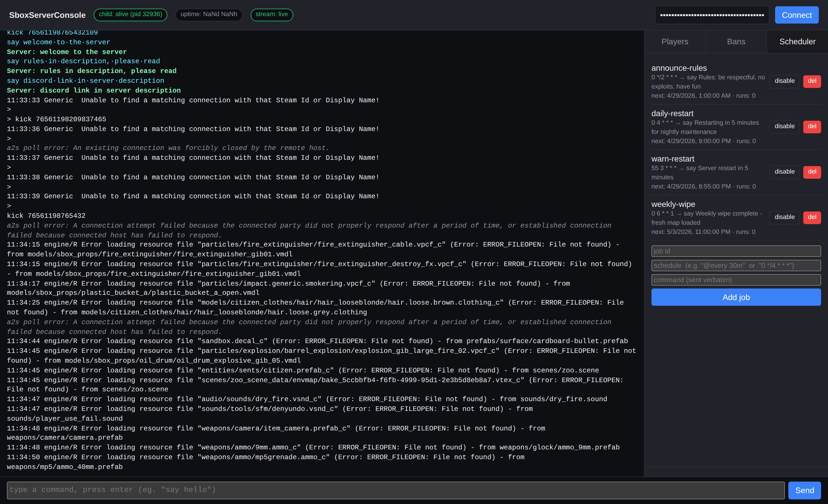This screenshot has width=828, height=504.
Task: Click the citizen.prefab_c error log line
Action: [303, 370]
